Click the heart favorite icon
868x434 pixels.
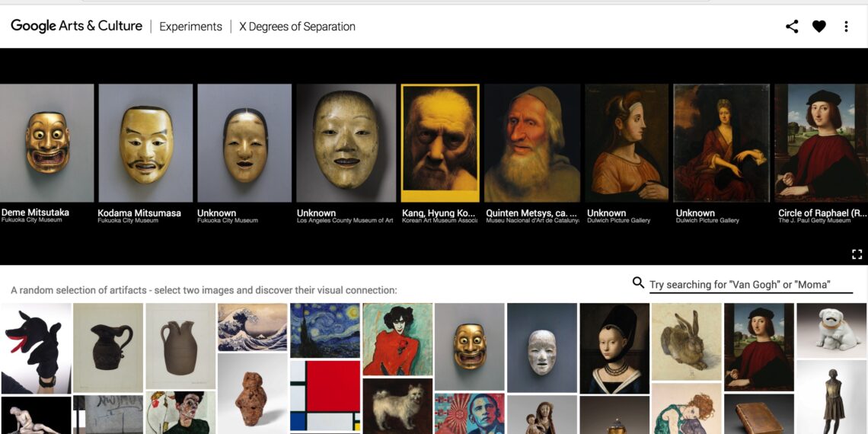[x=819, y=27]
